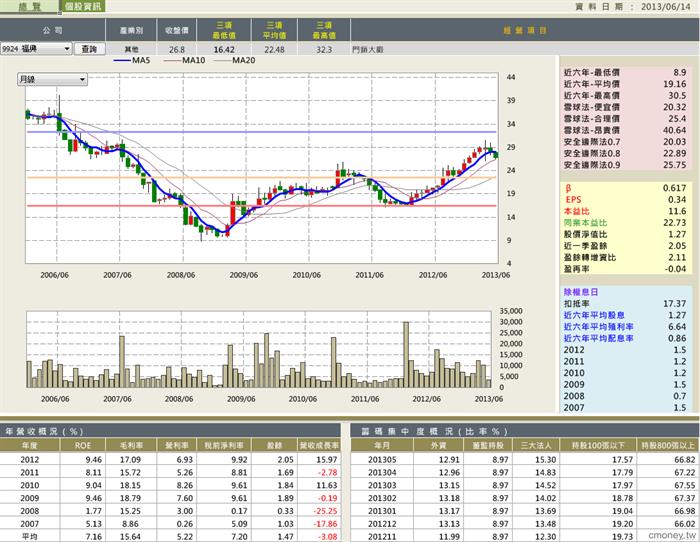700x542 pixels.
Task: Click the 2009/06 label on price chart axis
Action: click(244, 275)
